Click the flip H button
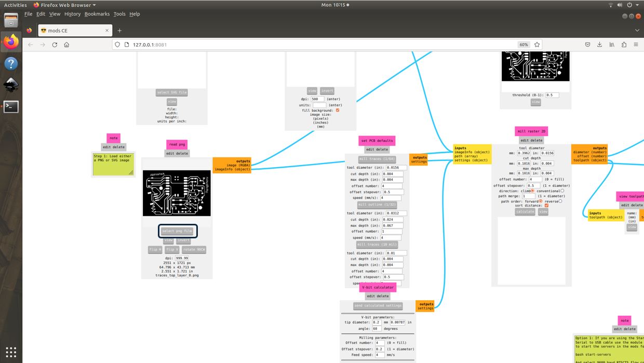The height and width of the screenshot is (363, 644). pos(155,250)
